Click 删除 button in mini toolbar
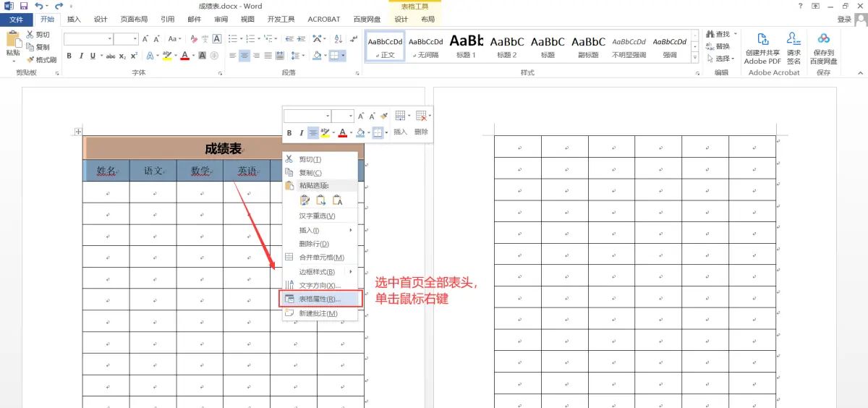 pos(422,123)
